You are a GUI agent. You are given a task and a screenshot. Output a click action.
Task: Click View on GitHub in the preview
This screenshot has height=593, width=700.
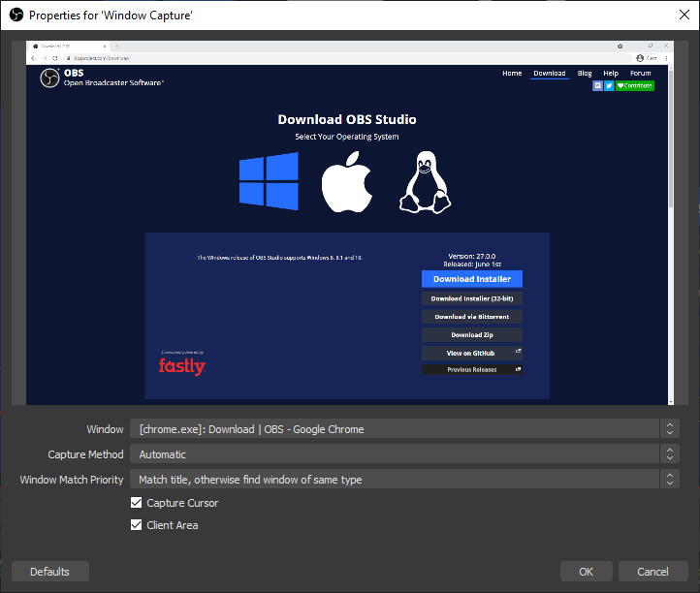coord(472,353)
